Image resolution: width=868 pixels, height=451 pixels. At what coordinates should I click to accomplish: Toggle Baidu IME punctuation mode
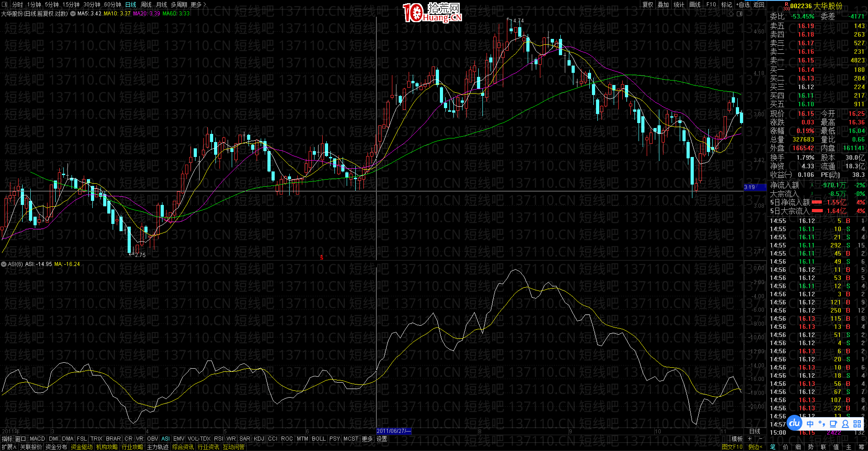[821, 424]
